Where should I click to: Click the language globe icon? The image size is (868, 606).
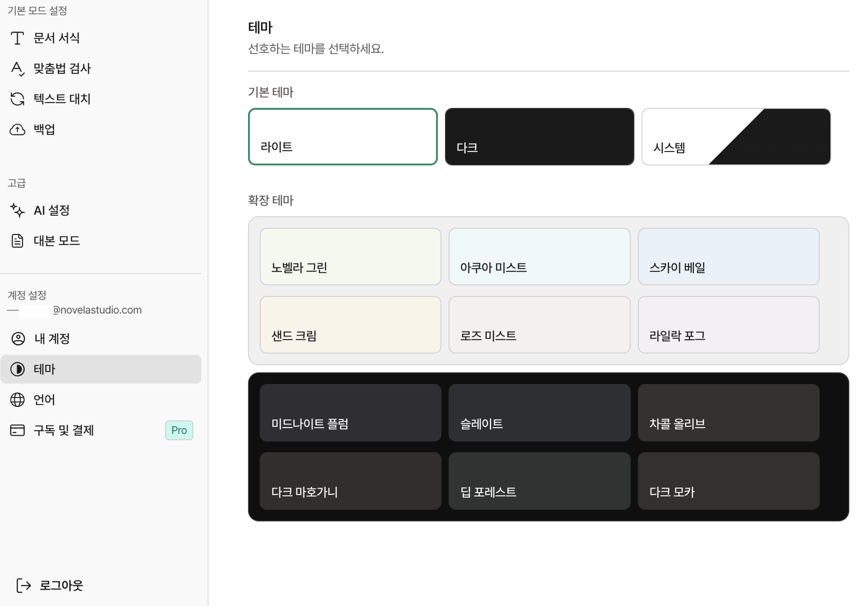[x=17, y=400]
